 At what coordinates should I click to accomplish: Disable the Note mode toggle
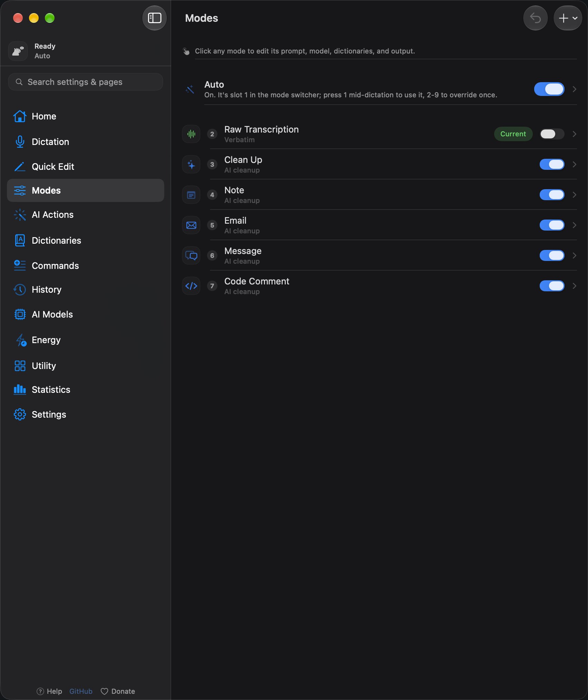click(x=552, y=195)
